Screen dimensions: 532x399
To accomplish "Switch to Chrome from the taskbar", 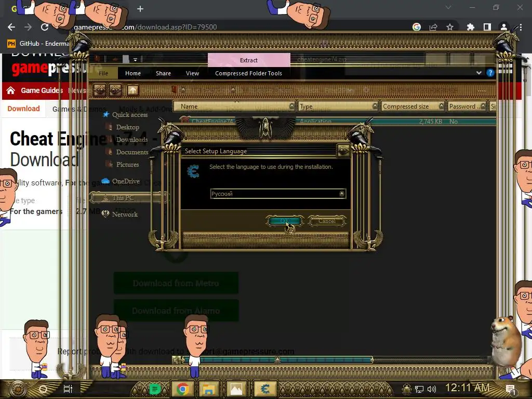I will [x=182, y=389].
